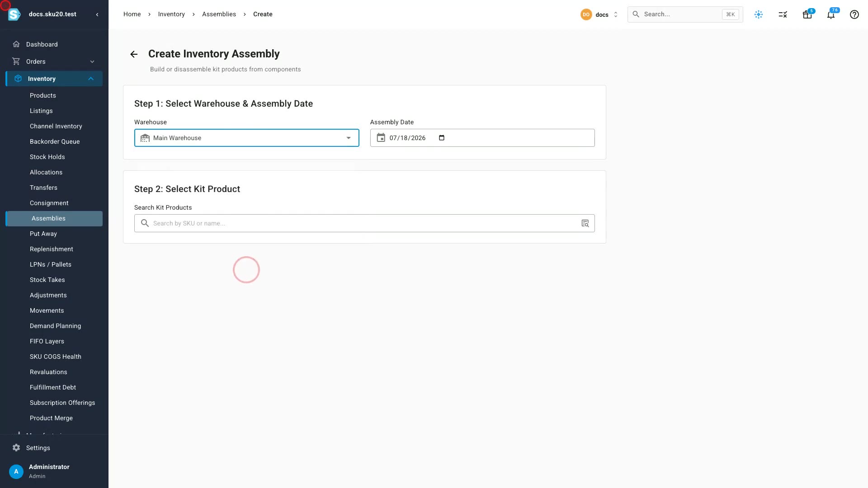Open the Main Warehouse dropdown
Image resolution: width=868 pixels, height=488 pixels.
[x=246, y=138]
